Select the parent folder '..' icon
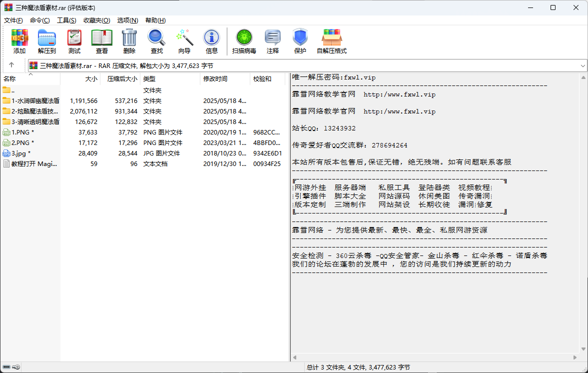This screenshot has height=373, width=588. (x=6, y=90)
